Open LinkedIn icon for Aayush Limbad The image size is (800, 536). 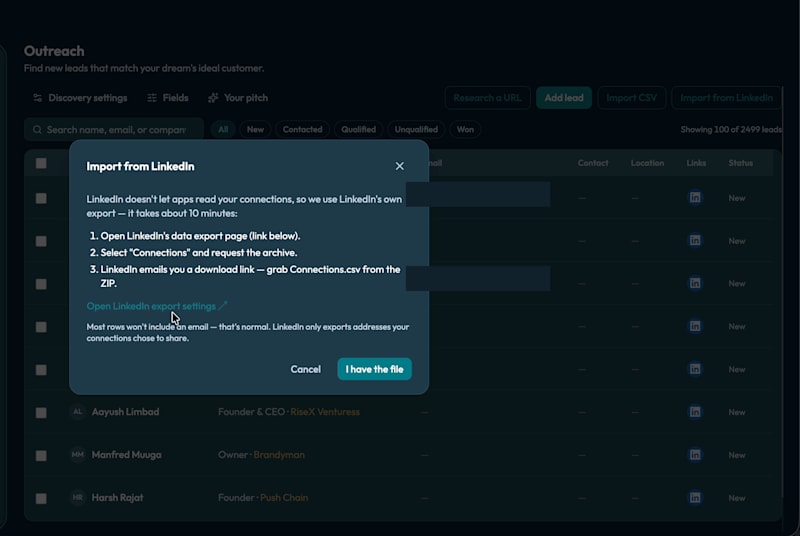coord(695,412)
